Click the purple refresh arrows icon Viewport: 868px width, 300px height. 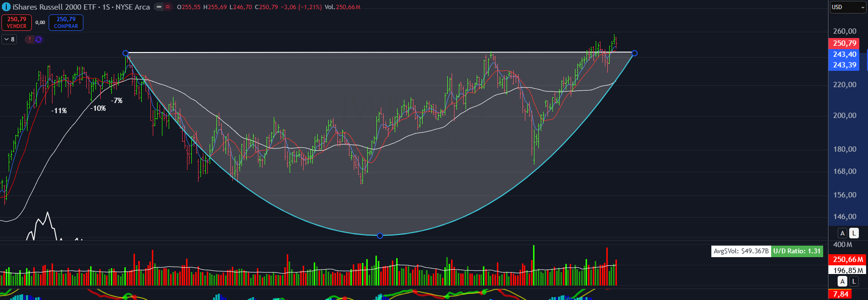pyautogui.click(x=39, y=39)
